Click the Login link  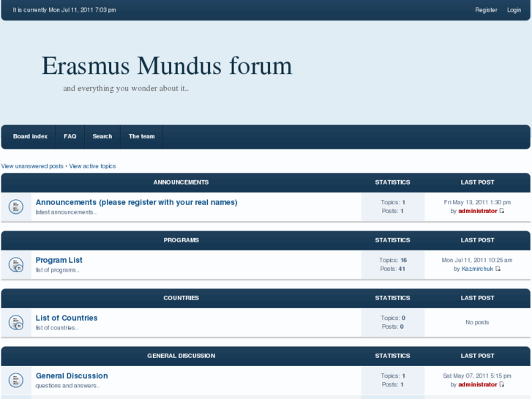tap(514, 10)
